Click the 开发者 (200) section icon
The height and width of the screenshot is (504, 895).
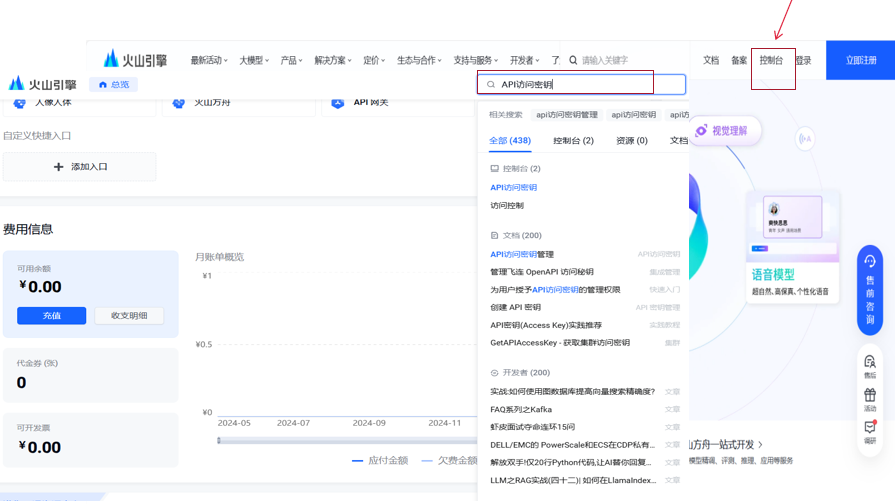(494, 373)
